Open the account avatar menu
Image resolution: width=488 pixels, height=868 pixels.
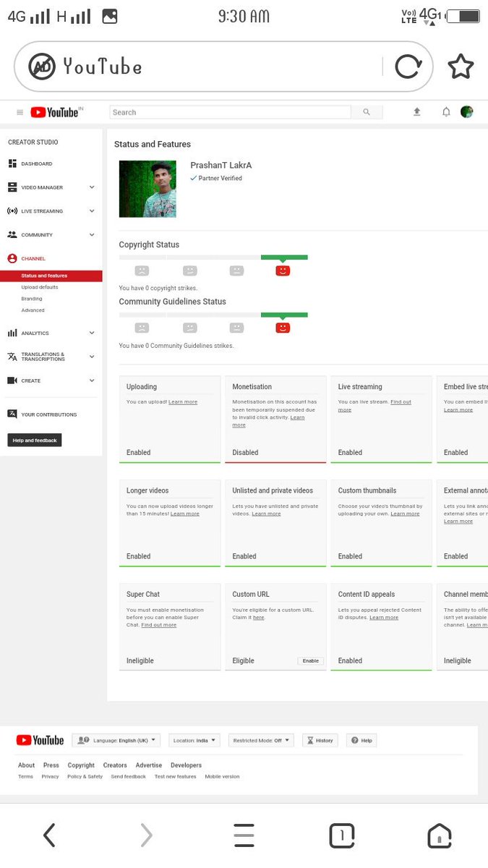(x=467, y=112)
